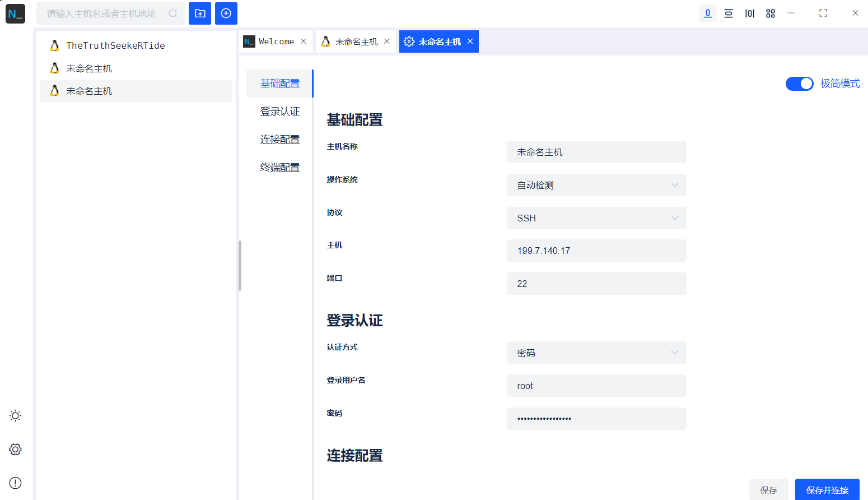Open the 操作系统 自动检测 dropdown
The image size is (868, 500).
click(596, 185)
